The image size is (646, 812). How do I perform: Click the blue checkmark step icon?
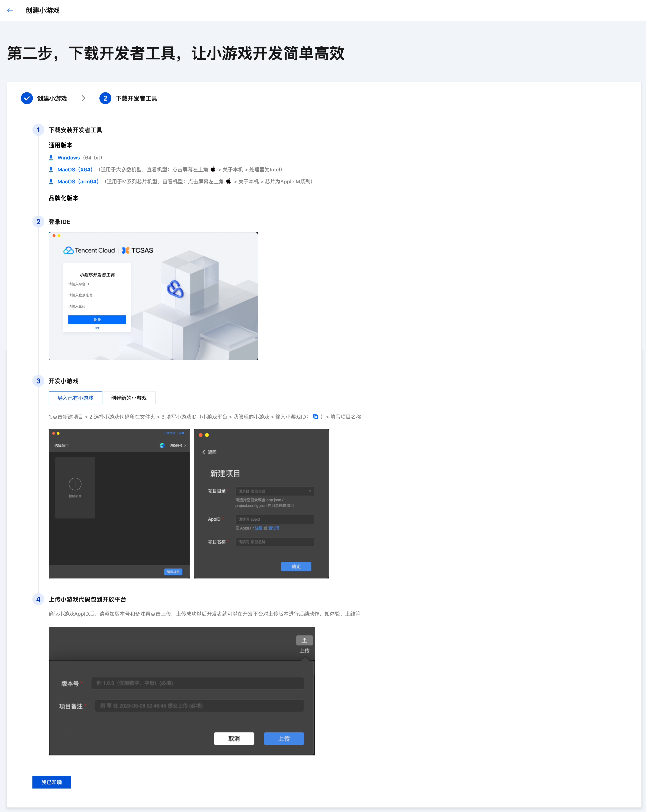[27, 98]
